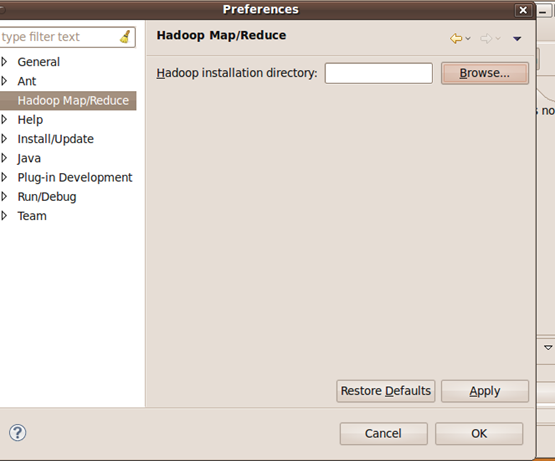
Task: Expand the Install/Update tree node
Action: pyautogui.click(x=4, y=139)
